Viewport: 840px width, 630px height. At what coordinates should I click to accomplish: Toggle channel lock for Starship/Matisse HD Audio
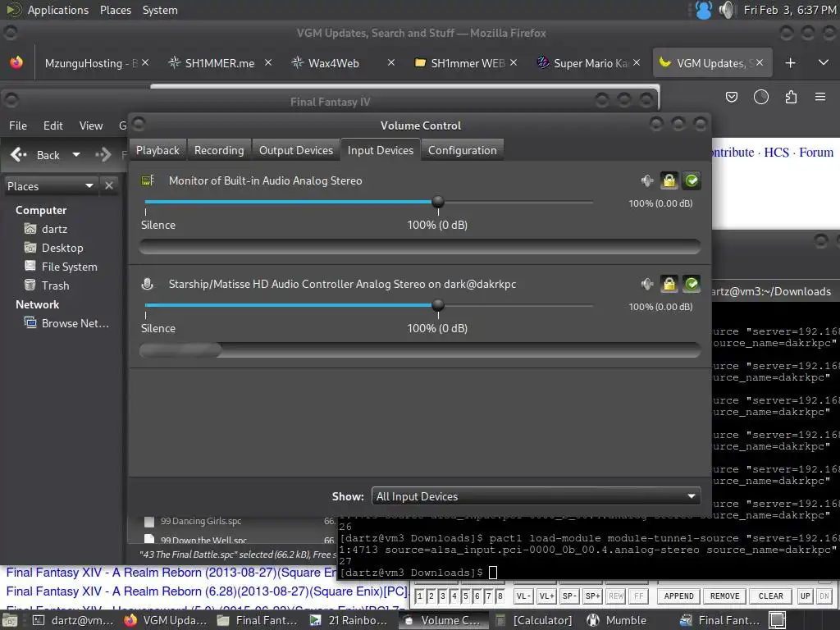(669, 284)
